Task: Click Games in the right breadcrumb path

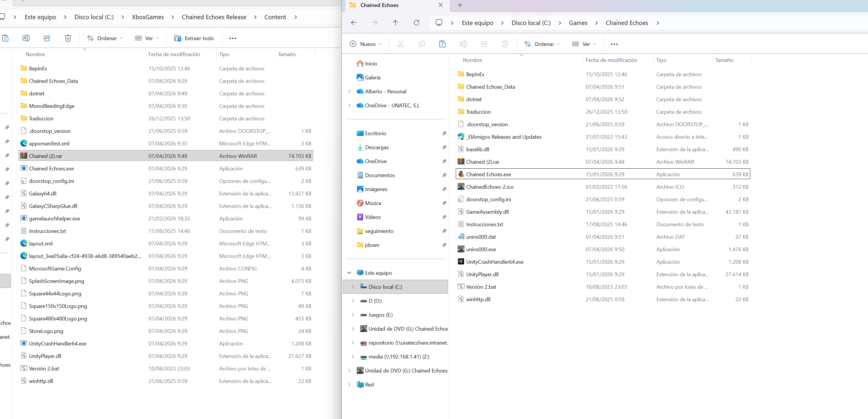Action: pyautogui.click(x=578, y=23)
